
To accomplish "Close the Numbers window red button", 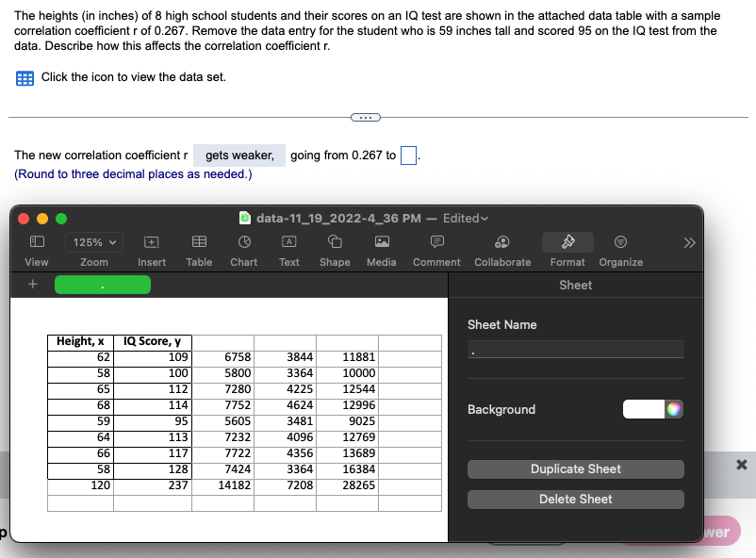I will tap(24, 219).
